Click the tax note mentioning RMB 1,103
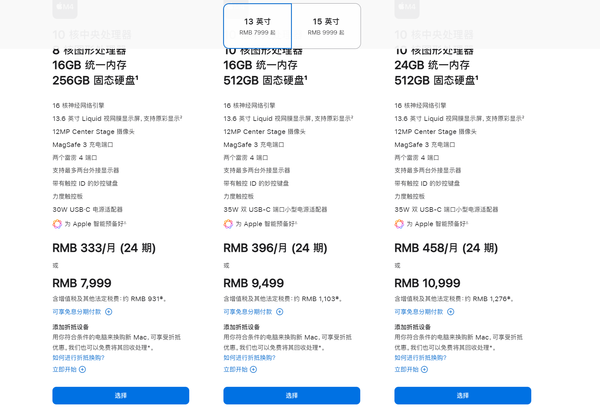This screenshot has width=600, height=408. tap(283, 299)
